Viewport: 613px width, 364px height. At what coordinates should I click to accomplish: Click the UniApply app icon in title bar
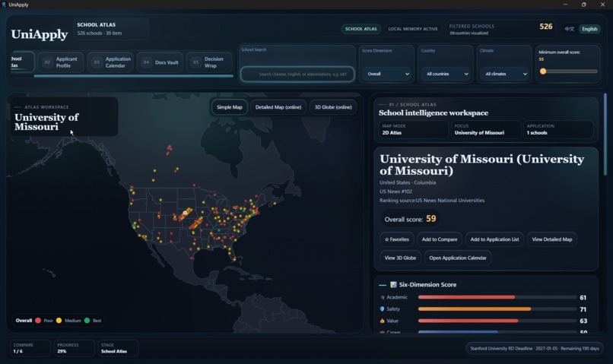tap(4, 5)
